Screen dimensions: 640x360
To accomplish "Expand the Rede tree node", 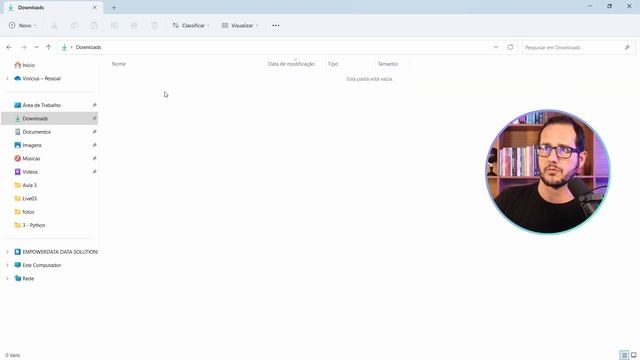I will [x=7, y=278].
